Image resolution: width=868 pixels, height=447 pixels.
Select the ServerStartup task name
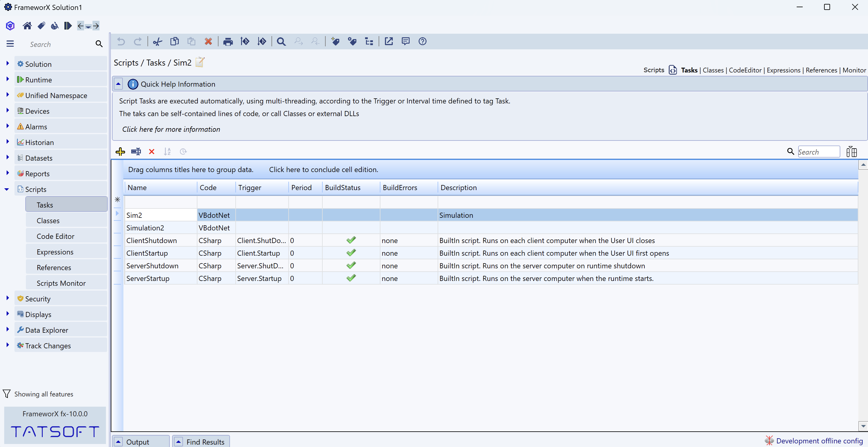[148, 278]
